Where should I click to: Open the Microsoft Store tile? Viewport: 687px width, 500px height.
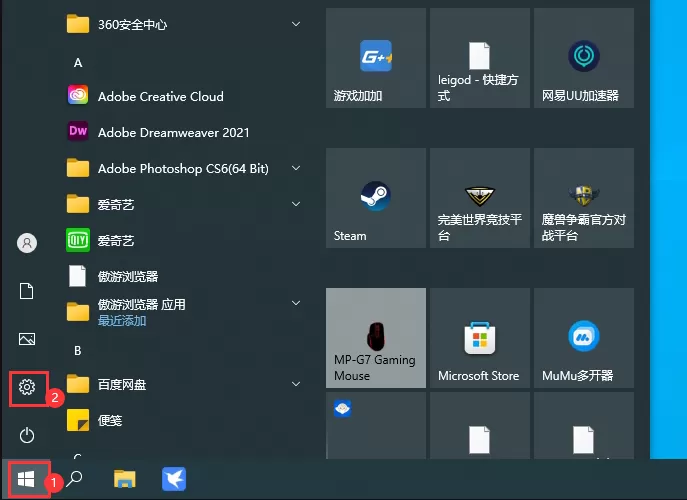click(x=480, y=338)
